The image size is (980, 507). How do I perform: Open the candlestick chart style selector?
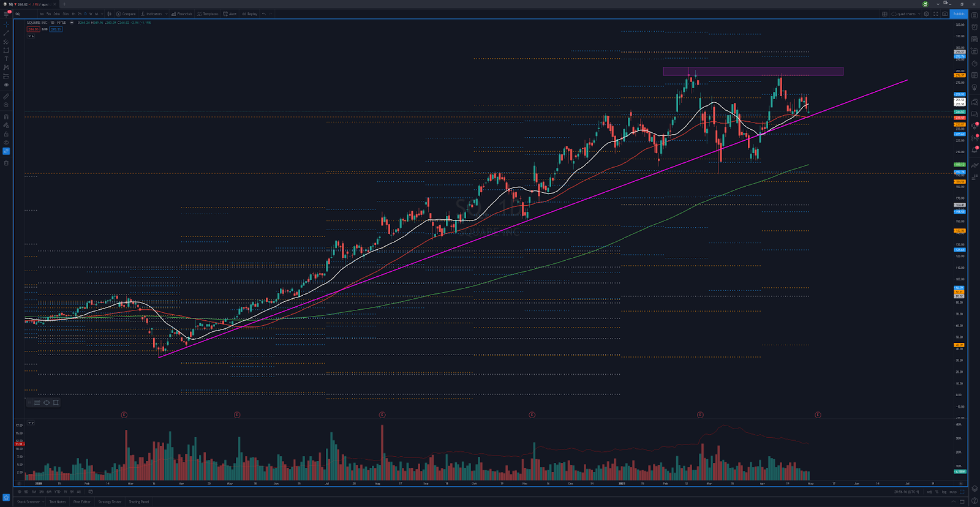[x=109, y=14]
